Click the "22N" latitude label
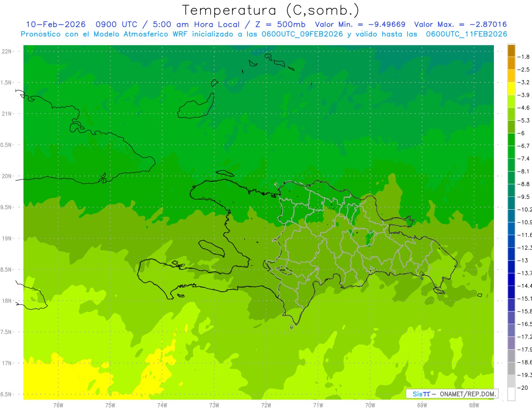This screenshot has width=532, height=411. point(8,51)
